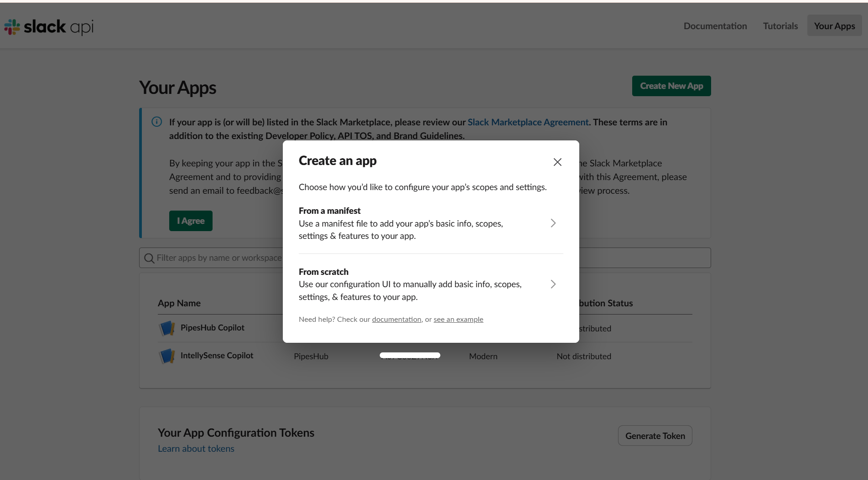The width and height of the screenshot is (868, 480).
Task: Expand the From scratch option
Action: coord(553,284)
